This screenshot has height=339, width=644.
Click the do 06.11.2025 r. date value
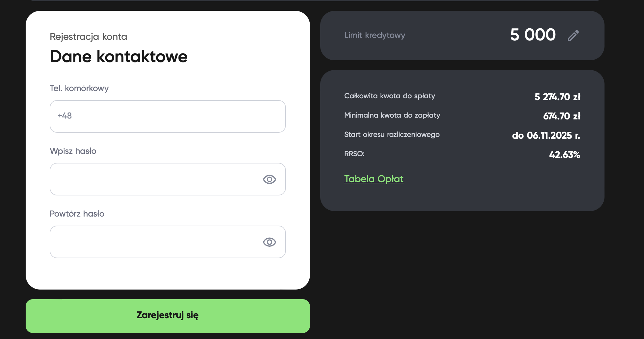[x=546, y=135]
